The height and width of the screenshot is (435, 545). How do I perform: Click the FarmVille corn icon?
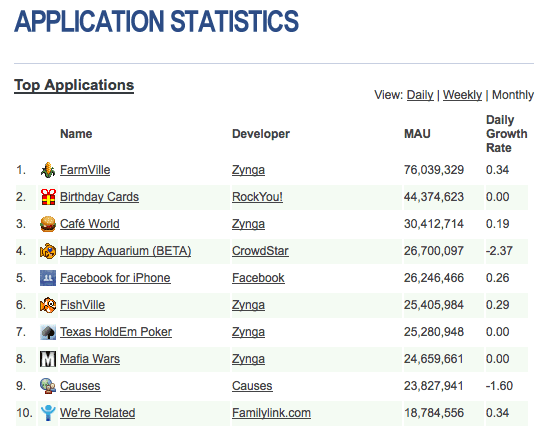[x=48, y=170]
